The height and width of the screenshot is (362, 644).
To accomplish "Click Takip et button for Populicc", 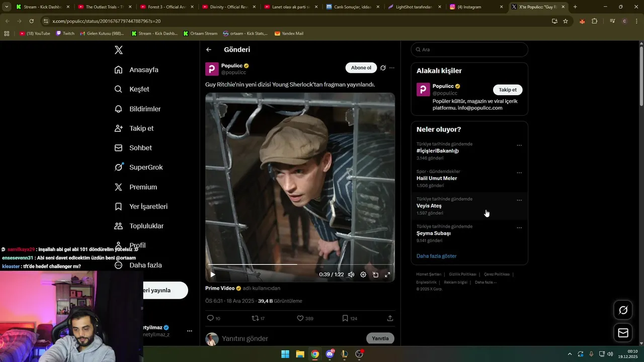I will pos(508,90).
